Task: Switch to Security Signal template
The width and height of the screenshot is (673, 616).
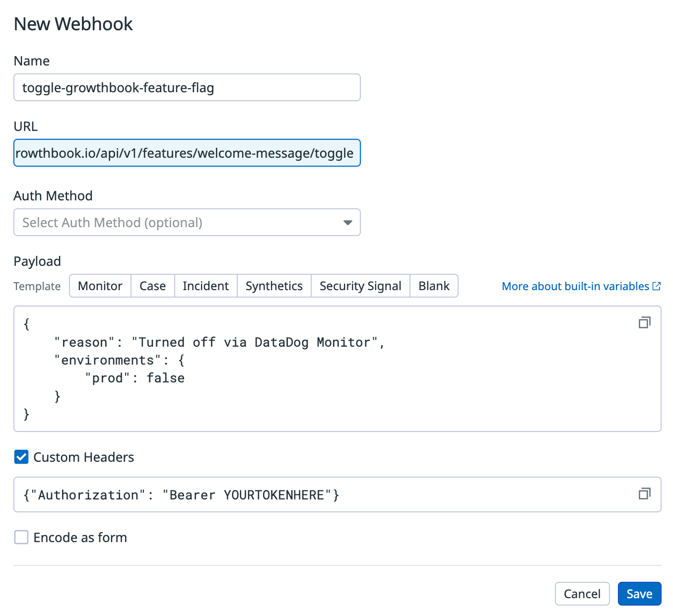Action: 361,286
